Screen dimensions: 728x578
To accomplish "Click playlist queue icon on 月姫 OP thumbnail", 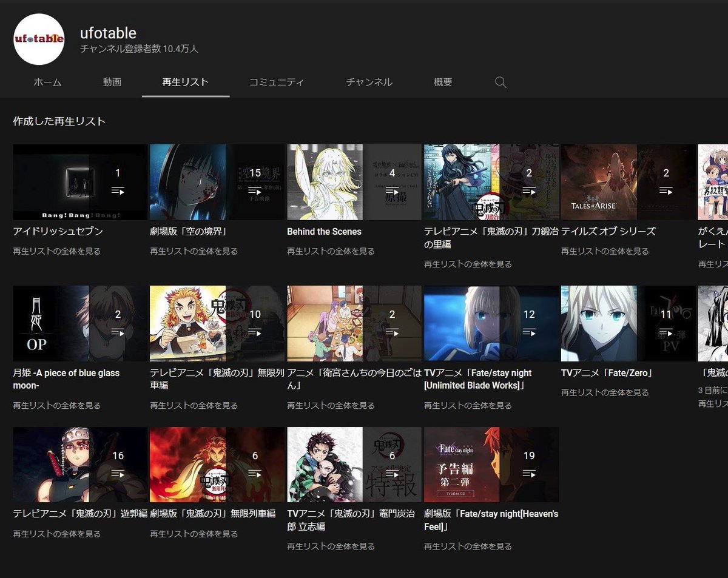I will [x=118, y=332].
